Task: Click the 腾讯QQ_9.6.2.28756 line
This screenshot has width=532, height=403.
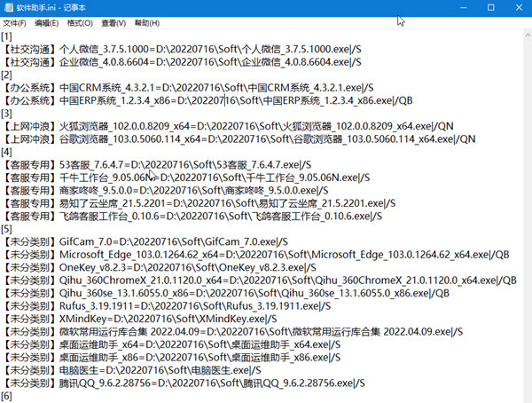Action: coord(184,383)
